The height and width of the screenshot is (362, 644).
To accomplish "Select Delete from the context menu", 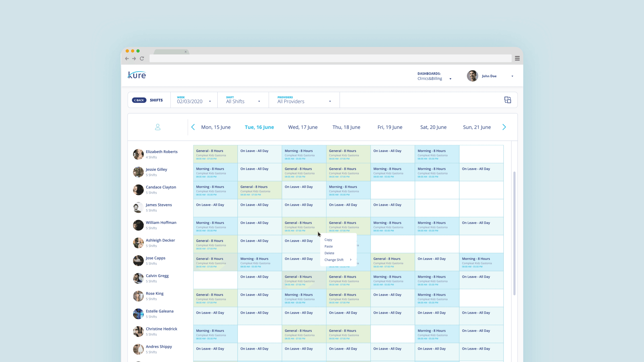I will click(329, 253).
